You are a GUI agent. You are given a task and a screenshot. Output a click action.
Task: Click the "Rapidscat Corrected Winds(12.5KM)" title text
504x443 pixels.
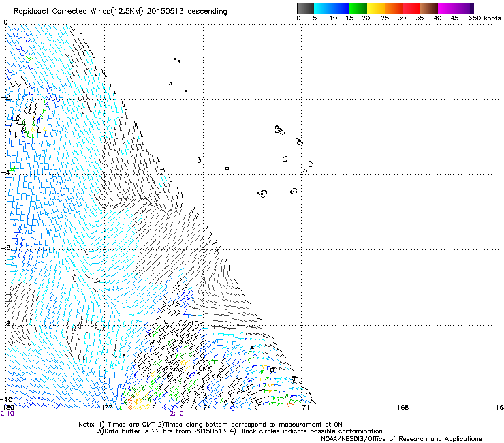(x=78, y=12)
